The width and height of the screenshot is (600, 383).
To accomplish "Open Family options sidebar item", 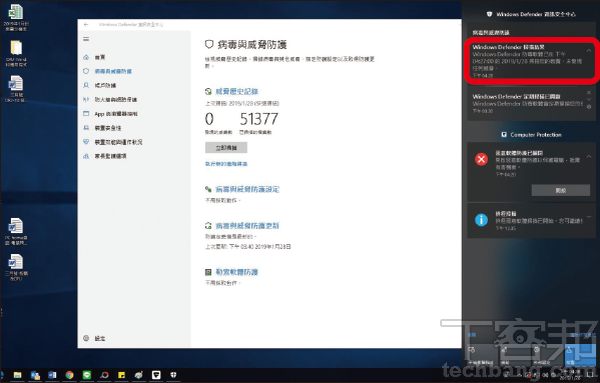I will coord(111,156).
